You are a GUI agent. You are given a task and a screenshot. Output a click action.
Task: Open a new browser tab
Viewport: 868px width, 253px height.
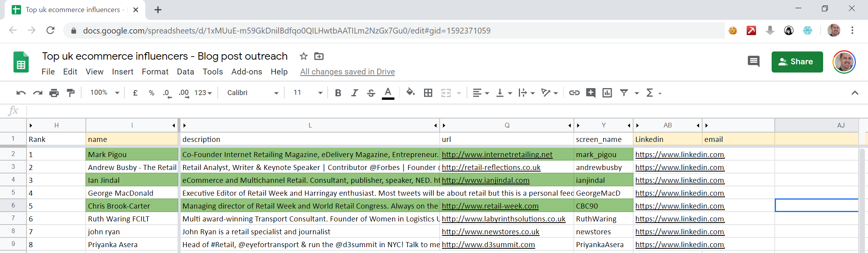pos(158,10)
